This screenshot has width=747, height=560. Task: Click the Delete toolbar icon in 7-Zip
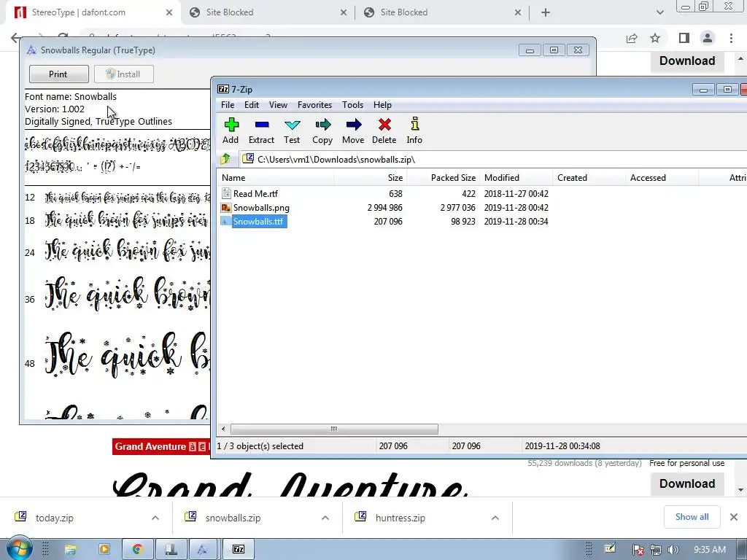(x=384, y=131)
